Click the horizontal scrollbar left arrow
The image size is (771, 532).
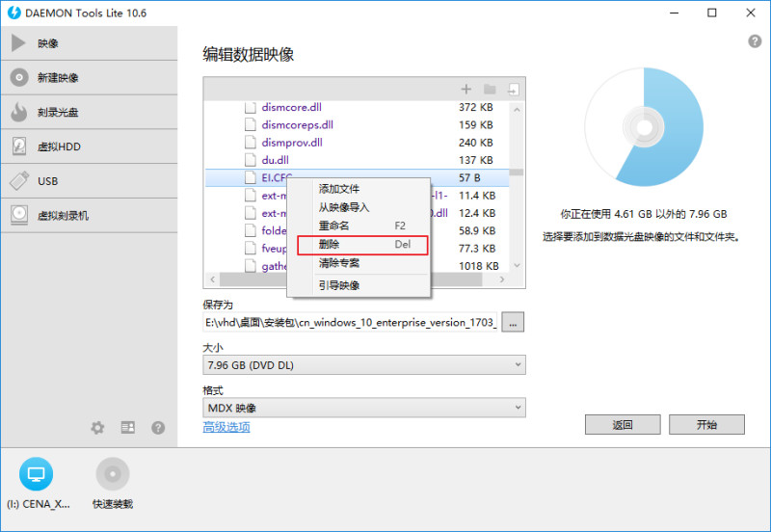(212, 279)
